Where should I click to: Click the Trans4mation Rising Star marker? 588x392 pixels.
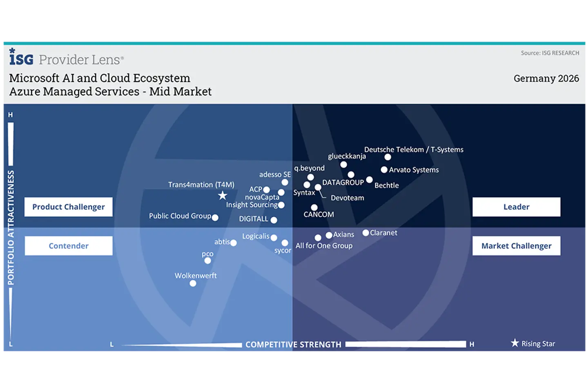pos(223,196)
